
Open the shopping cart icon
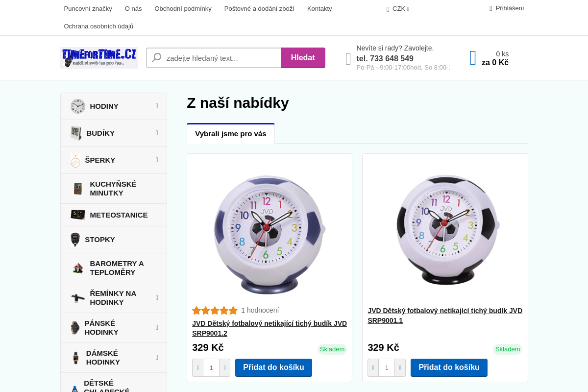[473, 58]
